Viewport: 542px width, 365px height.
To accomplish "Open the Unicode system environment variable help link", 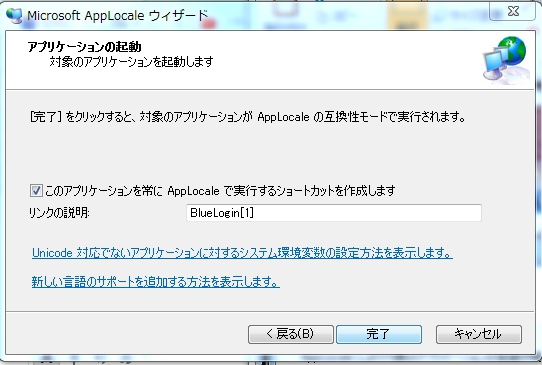I will (242, 253).
